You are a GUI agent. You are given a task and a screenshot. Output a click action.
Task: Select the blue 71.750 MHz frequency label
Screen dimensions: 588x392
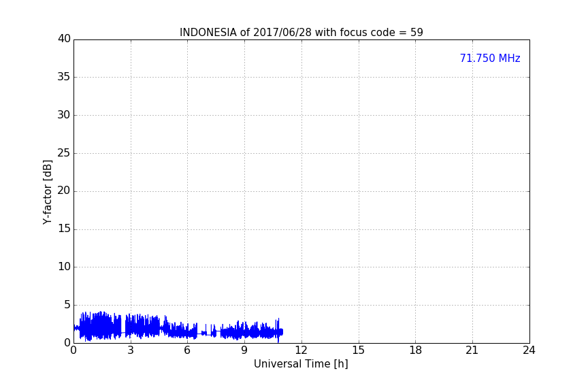click(x=490, y=59)
